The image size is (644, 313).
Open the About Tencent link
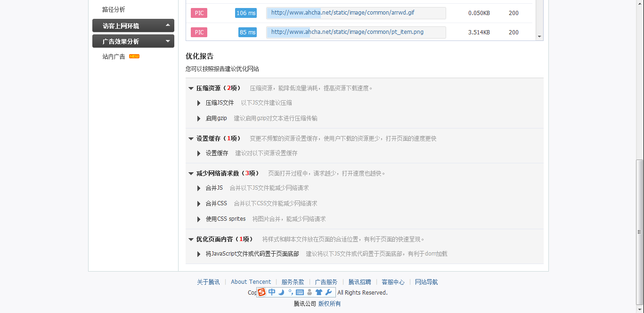tap(251, 282)
